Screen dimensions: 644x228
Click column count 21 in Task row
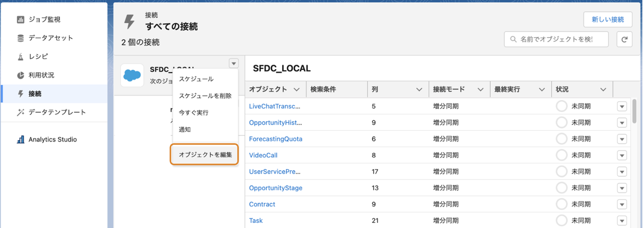(x=375, y=221)
